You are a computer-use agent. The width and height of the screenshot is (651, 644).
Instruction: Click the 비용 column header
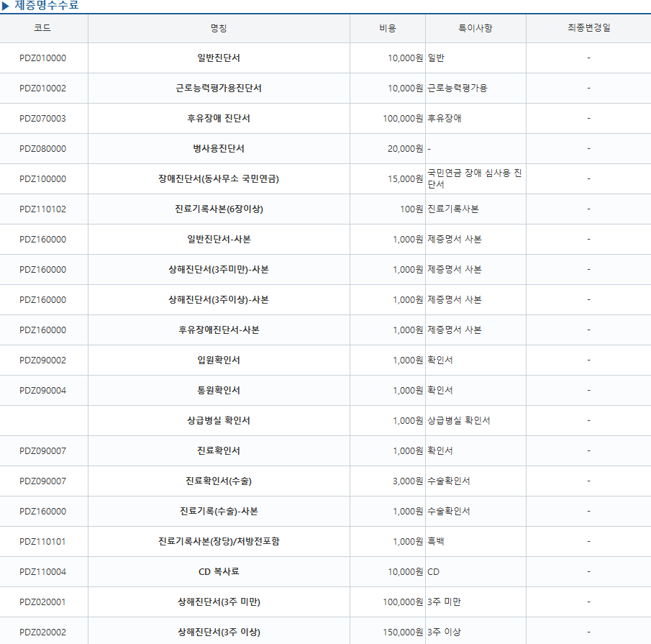[387, 28]
